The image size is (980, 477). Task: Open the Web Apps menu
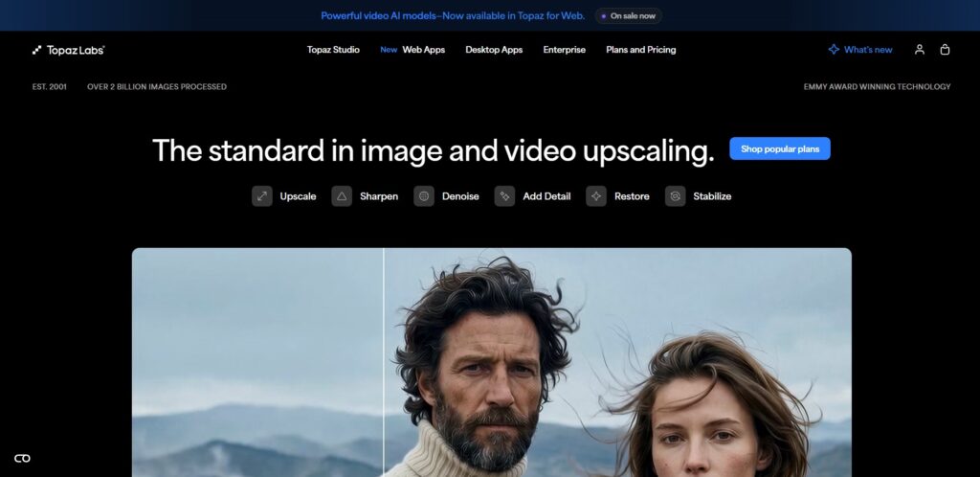click(424, 50)
